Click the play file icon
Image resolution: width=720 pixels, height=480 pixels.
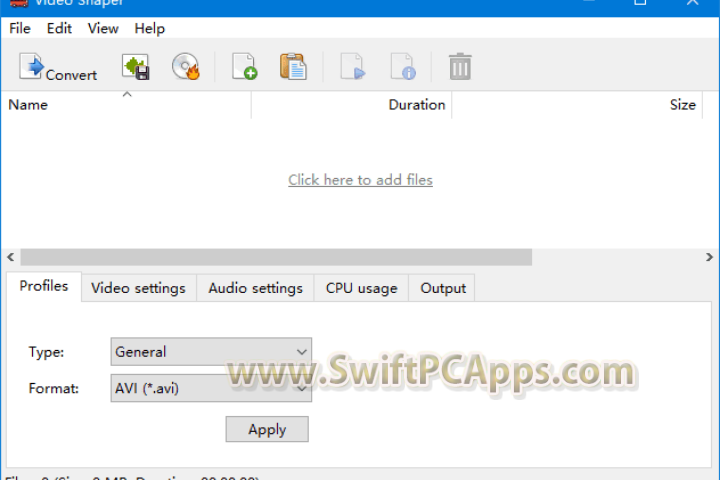pos(353,67)
